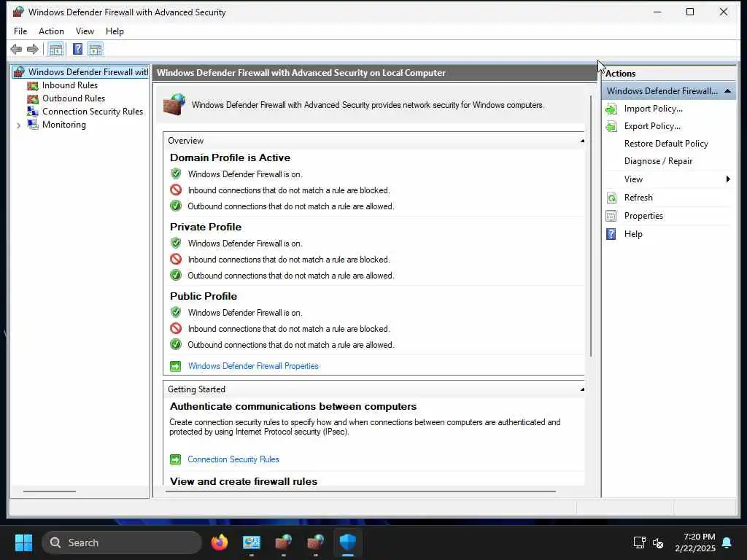Viewport: 747px width, 560px height.
Task: Click the Properties icon in Actions
Action: (x=611, y=216)
